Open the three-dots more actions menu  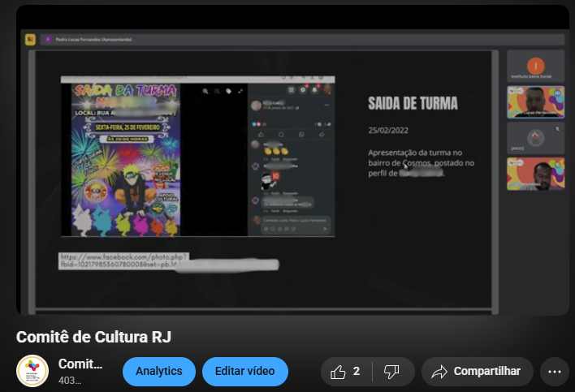(555, 372)
